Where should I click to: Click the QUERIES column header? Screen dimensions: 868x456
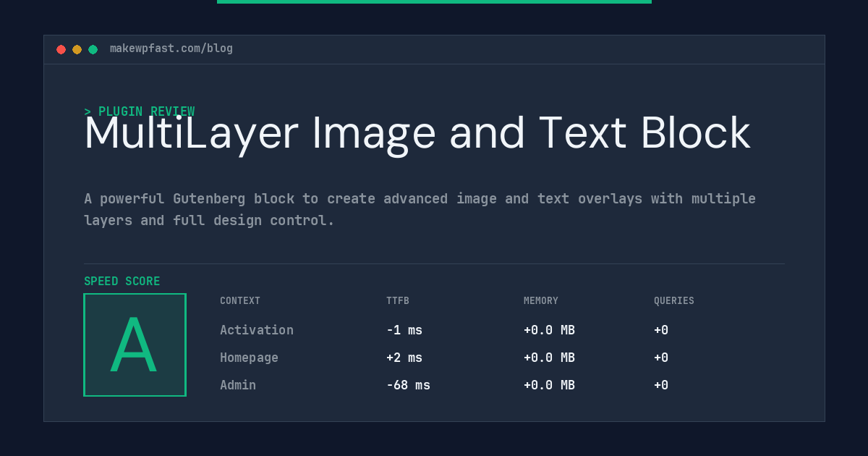pyautogui.click(x=674, y=301)
